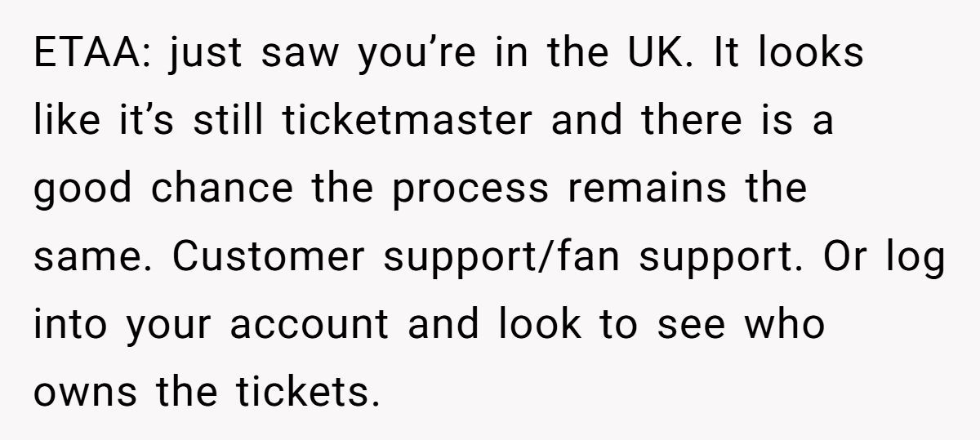Click the word "still" in the second line
The width and height of the screenshot is (980, 440).
229,122
